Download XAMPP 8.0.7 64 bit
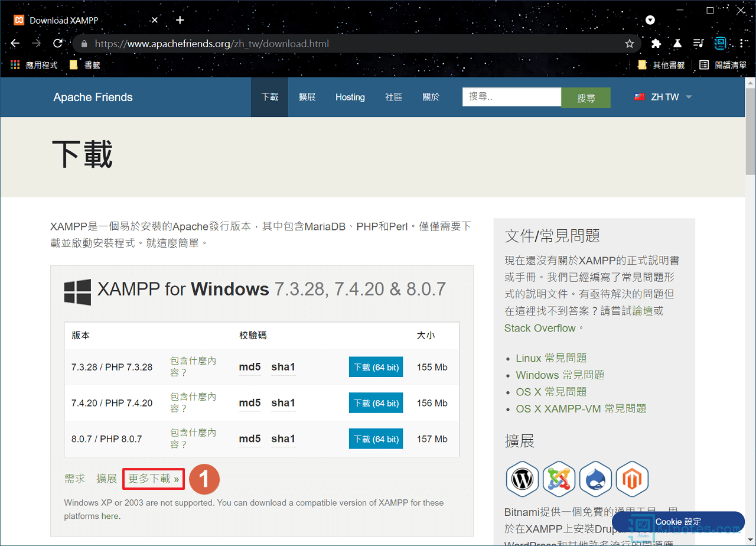 pyautogui.click(x=376, y=439)
